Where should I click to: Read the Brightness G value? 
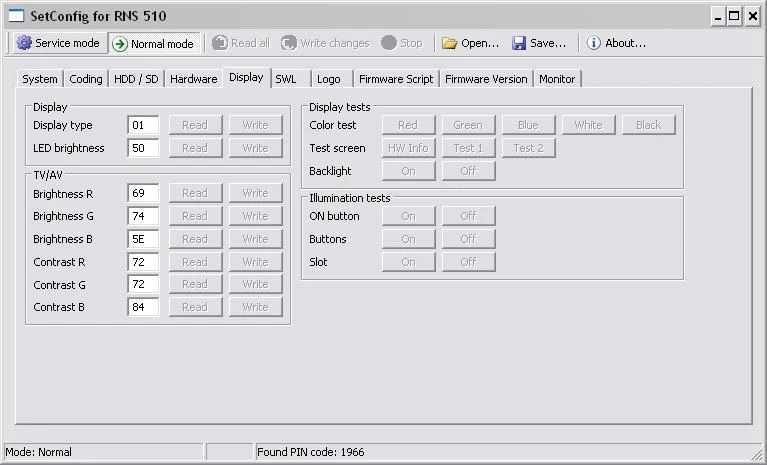(x=195, y=216)
